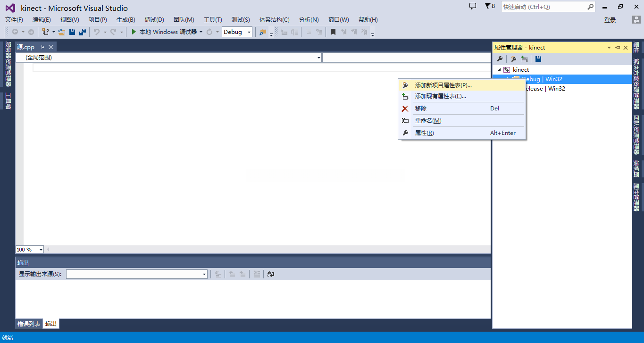Image resolution: width=644 pixels, height=343 pixels.
Task: Click add existing property sheet icon
Action: 524,59
